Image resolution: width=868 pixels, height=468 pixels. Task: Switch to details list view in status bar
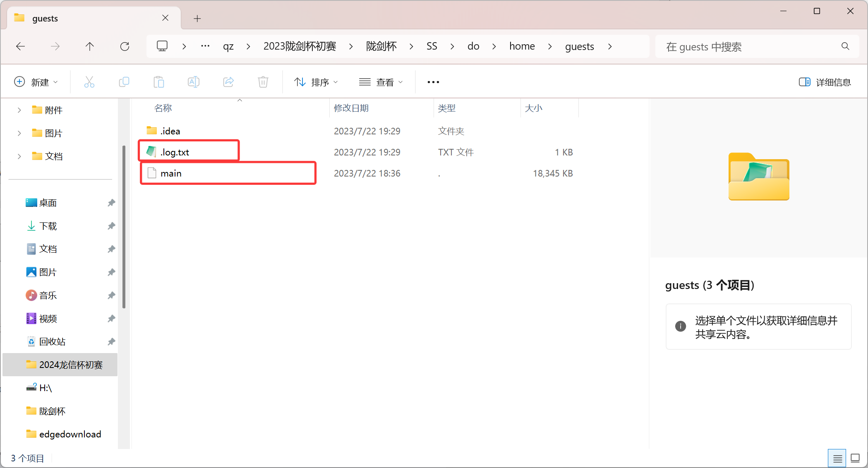837,458
